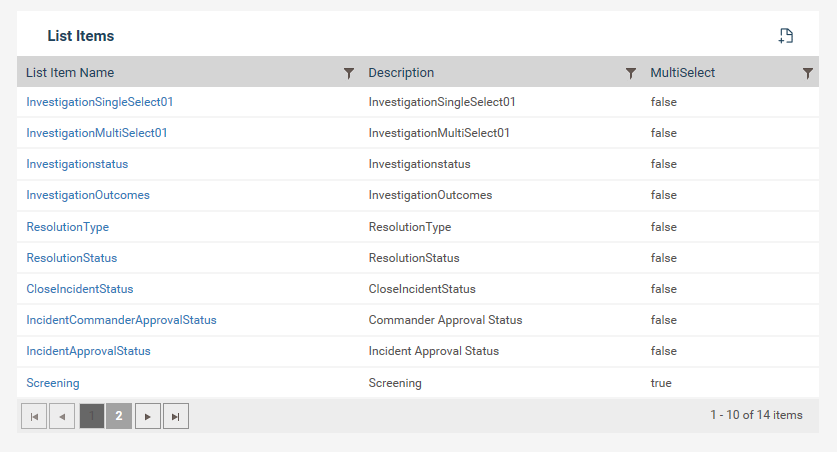Viewport: 837px width, 452px height.
Task: Open the ResolutionType list item
Action: tap(68, 227)
